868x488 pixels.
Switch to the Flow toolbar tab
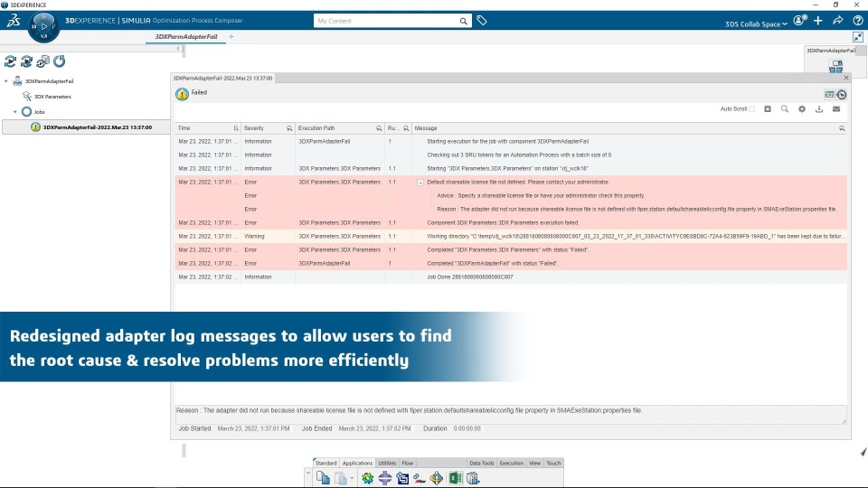(408, 463)
